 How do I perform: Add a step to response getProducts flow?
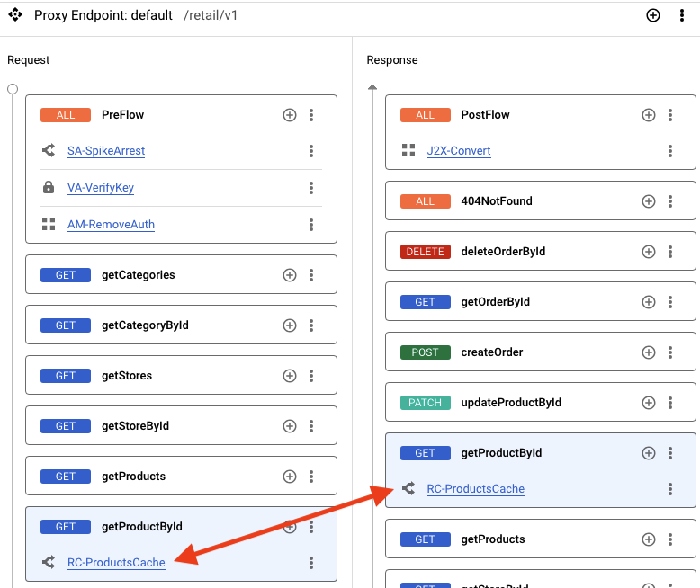tap(648, 539)
